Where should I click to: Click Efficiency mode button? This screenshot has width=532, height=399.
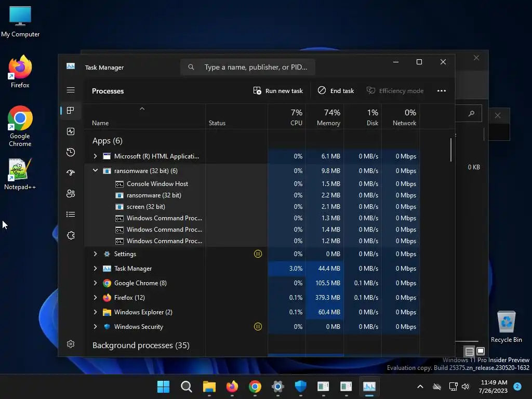point(395,90)
